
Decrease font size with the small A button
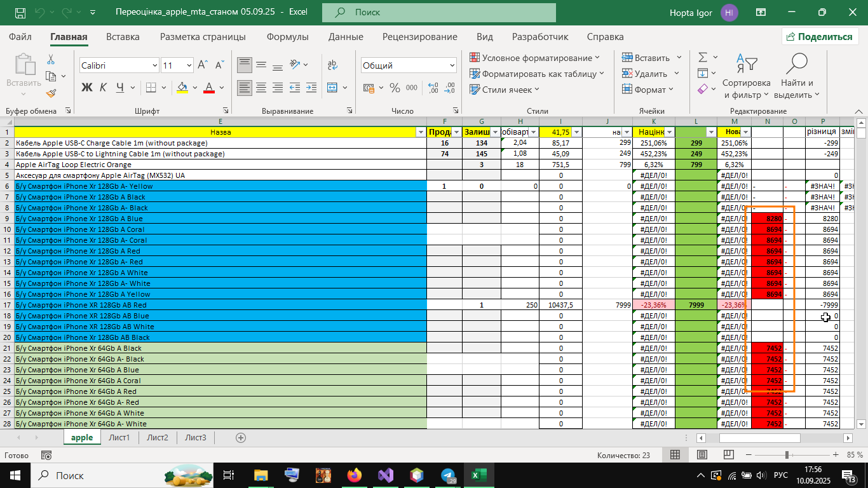click(220, 65)
